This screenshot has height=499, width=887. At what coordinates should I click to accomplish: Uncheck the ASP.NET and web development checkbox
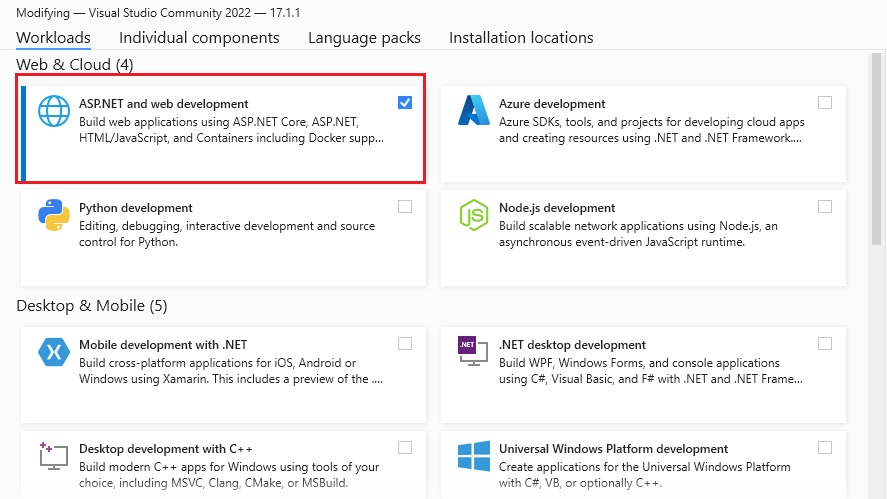(405, 102)
